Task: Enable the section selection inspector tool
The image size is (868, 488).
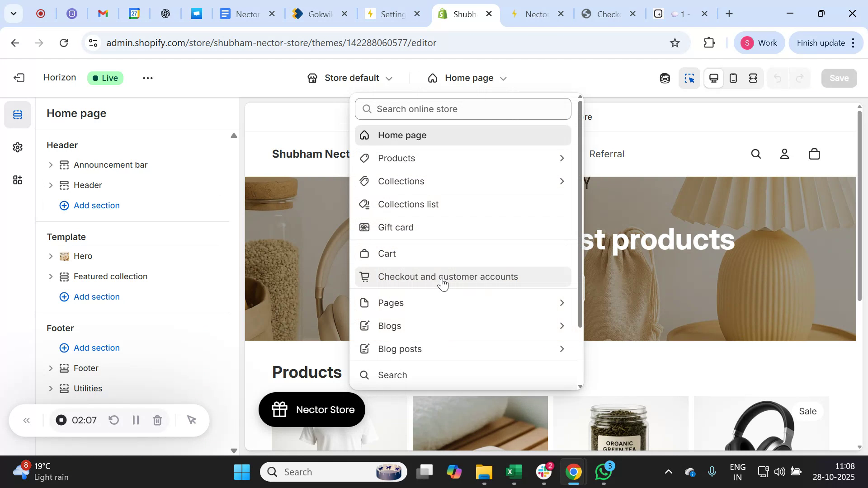Action: (689, 78)
